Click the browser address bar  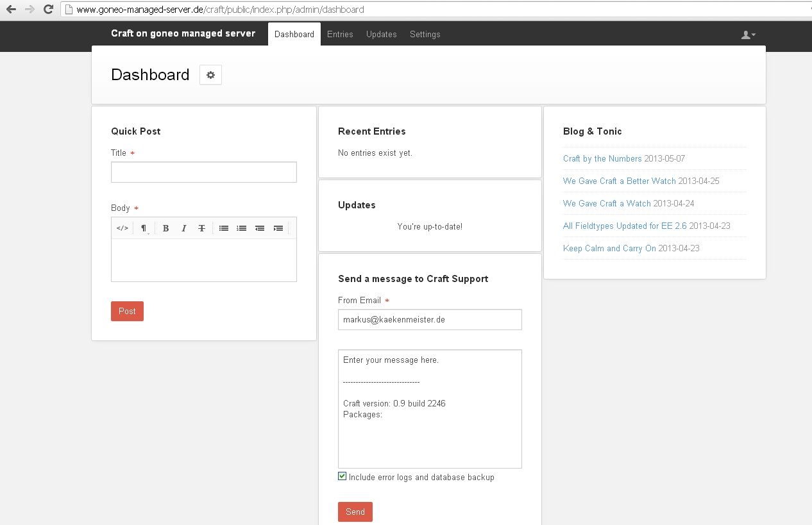(436, 10)
